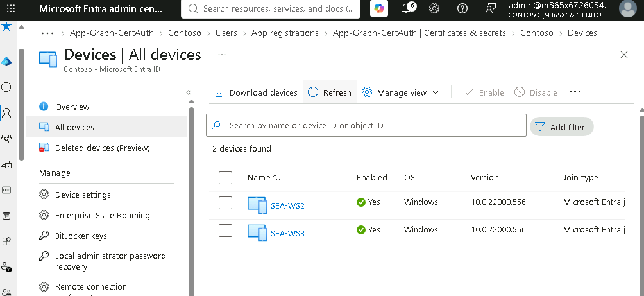Click the Refresh button

click(330, 92)
